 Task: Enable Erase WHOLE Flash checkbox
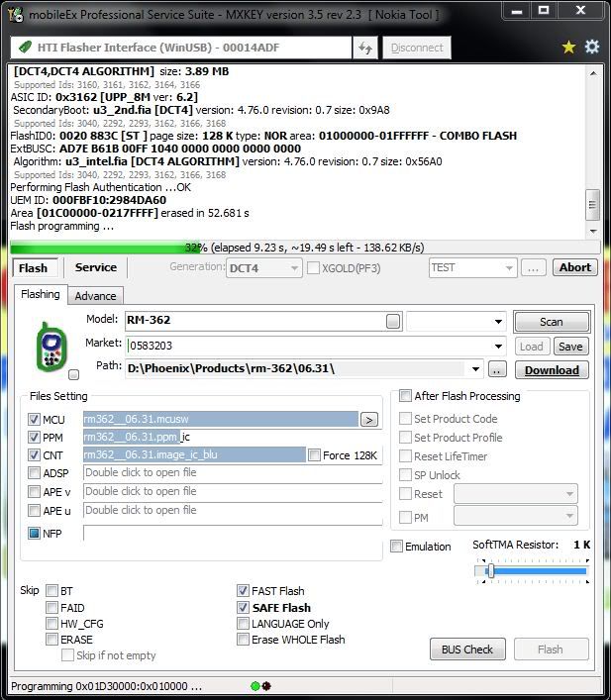pyautogui.click(x=243, y=640)
